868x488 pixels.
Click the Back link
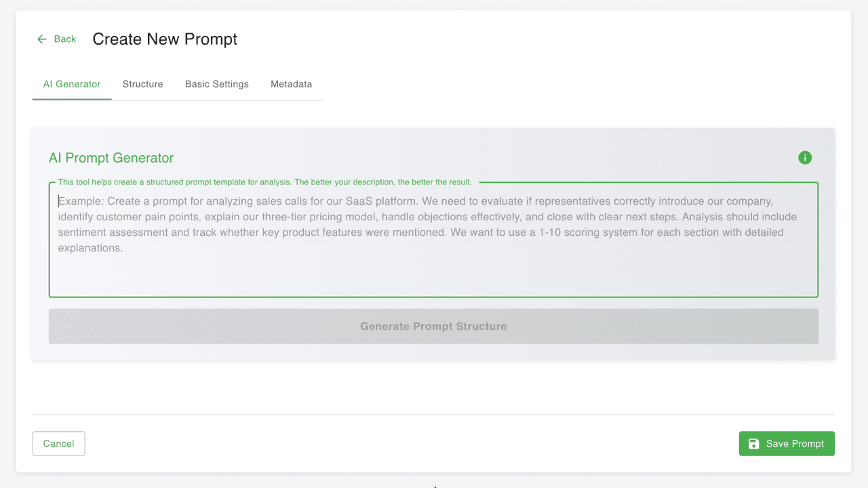click(65, 39)
